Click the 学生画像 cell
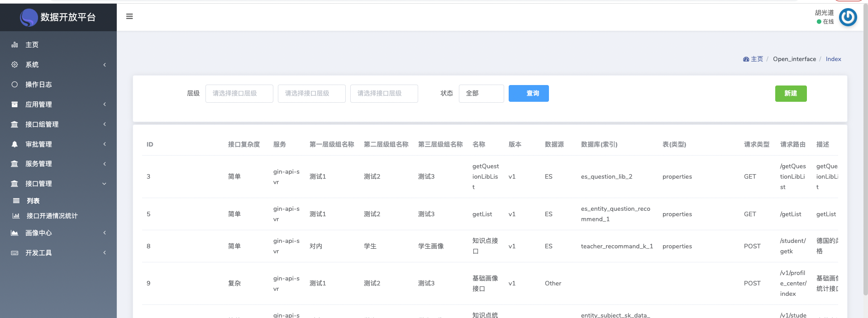868x318 pixels. (431, 246)
